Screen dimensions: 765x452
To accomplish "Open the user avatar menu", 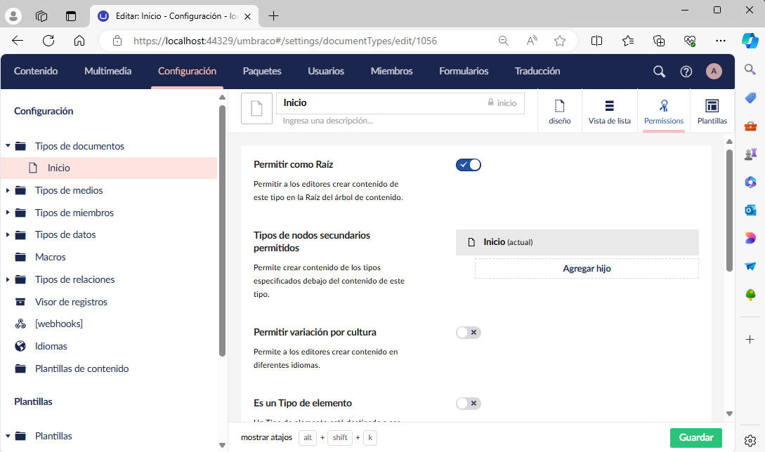I will pyautogui.click(x=714, y=71).
